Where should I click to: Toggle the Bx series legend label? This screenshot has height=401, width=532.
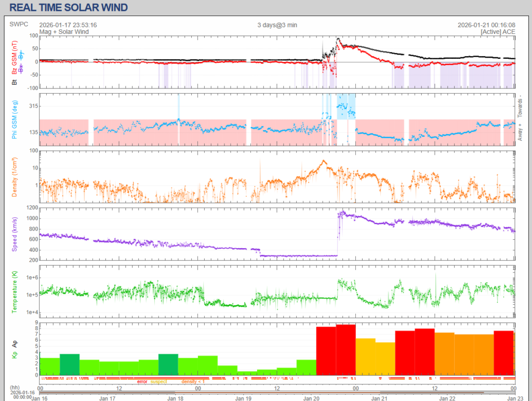pos(21,68)
